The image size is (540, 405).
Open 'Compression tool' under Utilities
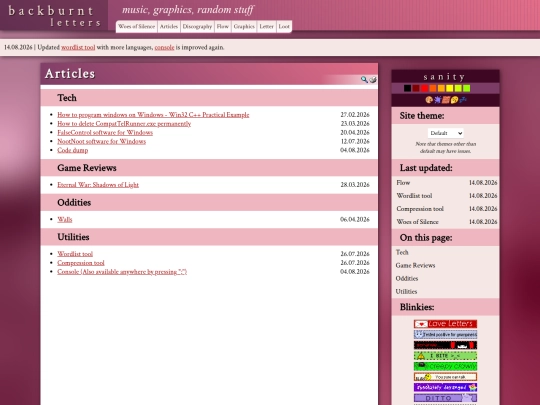pos(81,263)
